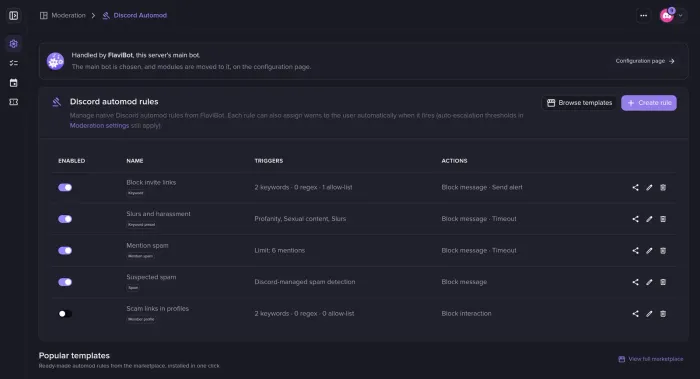The height and width of the screenshot is (379, 700).
Task: Share the Block invite links rule
Action: click(635, 187)
